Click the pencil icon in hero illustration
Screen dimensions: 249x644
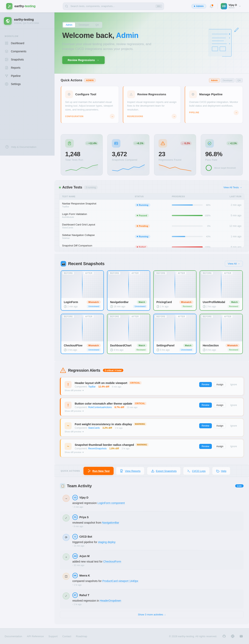(x=236, y=30)
